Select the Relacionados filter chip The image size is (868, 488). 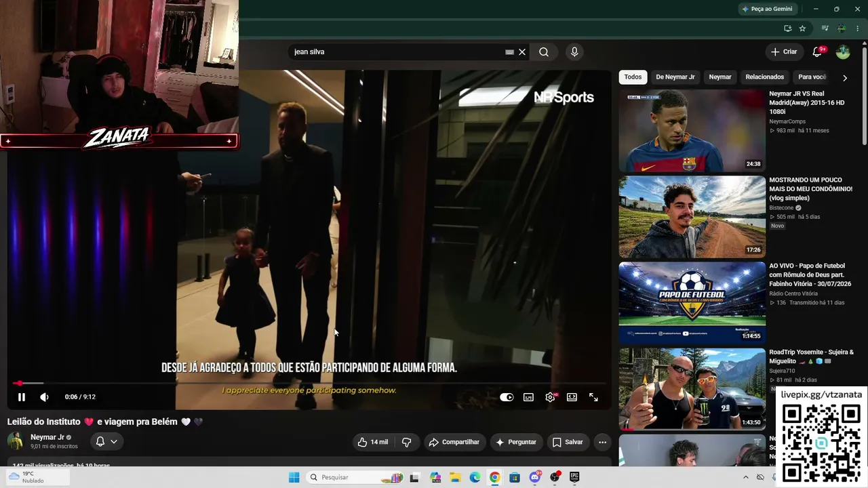[x=765, y=77]
